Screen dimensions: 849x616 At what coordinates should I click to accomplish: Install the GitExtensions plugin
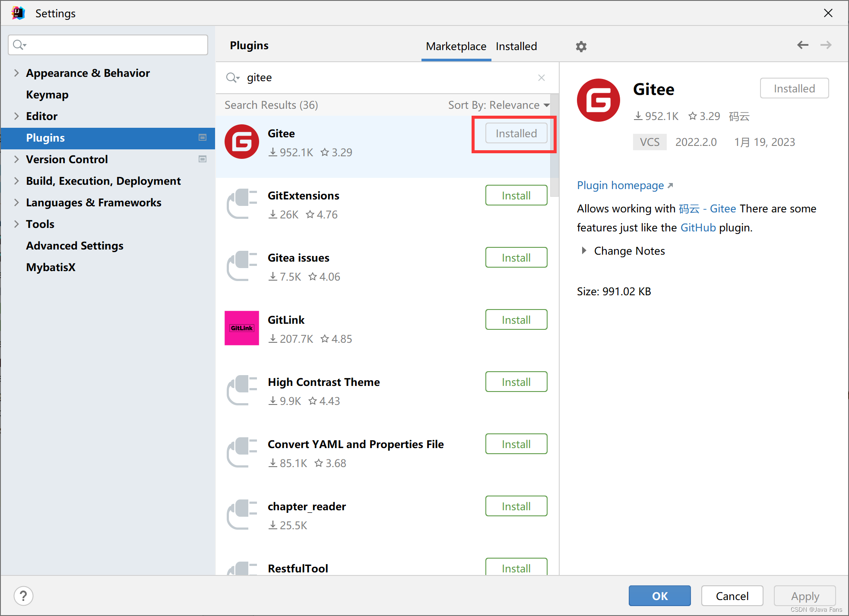point(516,196)
